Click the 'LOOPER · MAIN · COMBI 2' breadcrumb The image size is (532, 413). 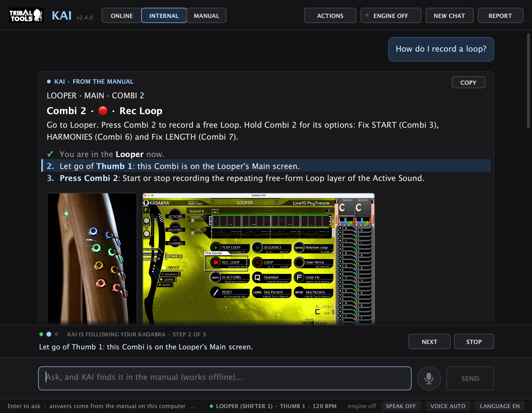[95, 95]
